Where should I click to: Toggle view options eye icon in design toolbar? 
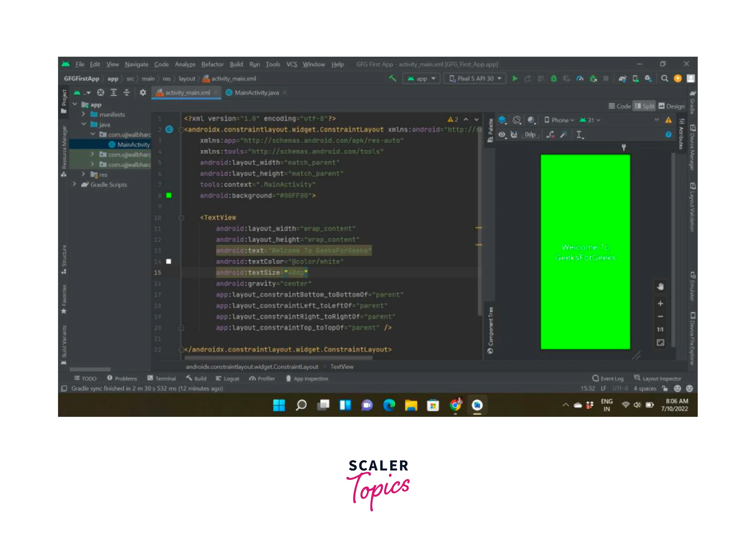point(502,134)
